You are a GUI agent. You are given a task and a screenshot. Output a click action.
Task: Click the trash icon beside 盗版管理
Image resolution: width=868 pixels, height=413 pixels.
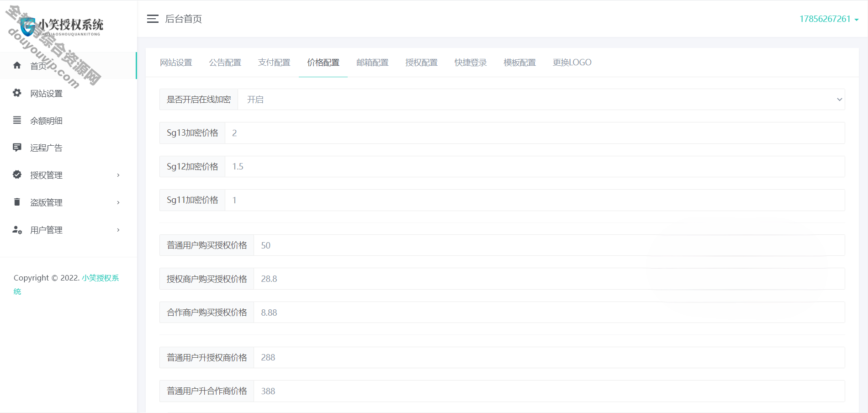(17, 202)
